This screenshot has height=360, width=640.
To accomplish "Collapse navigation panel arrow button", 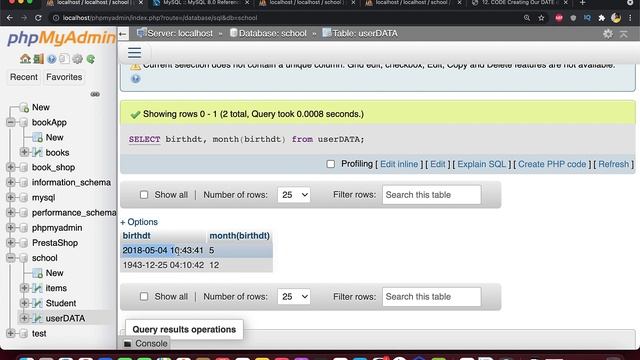I will pyautogui.click(x=123, y=33).
